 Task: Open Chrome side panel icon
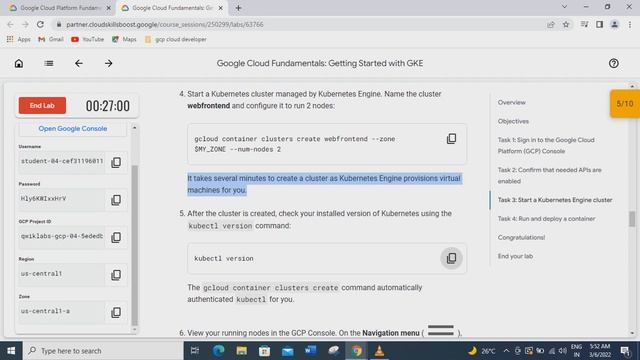600,24
